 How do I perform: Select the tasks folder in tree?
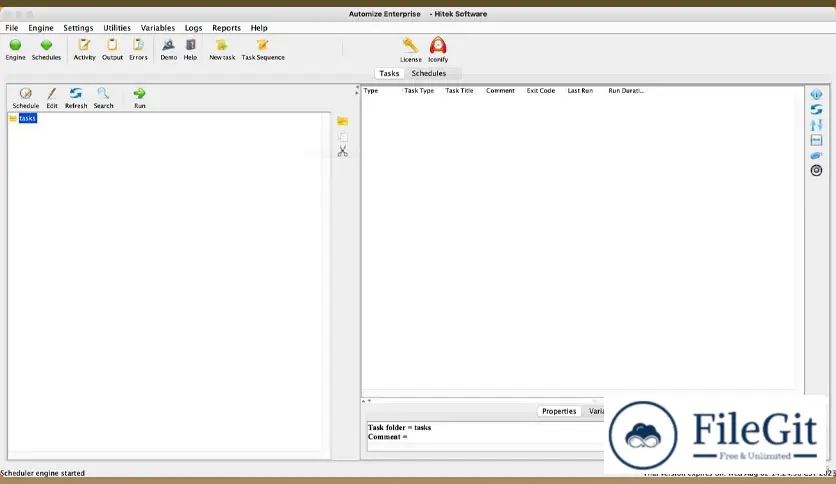pos(27,118)
